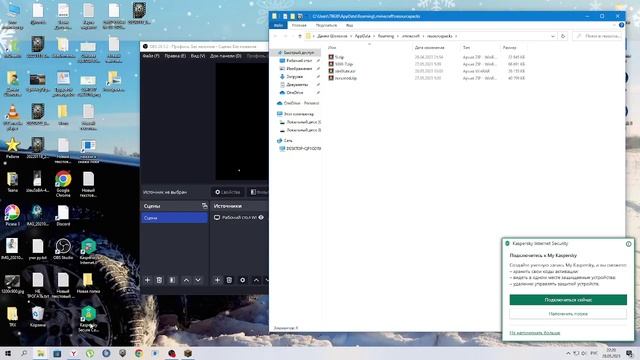Open File Explorer from taskbar
Screen dimensions: 640x360
pos(40,353)
